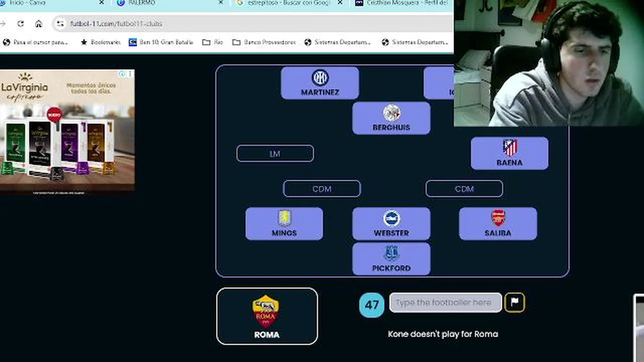Click the flag give-up button
The height and width of the screenshot is (362, 644).
click(x=515, y=302)
